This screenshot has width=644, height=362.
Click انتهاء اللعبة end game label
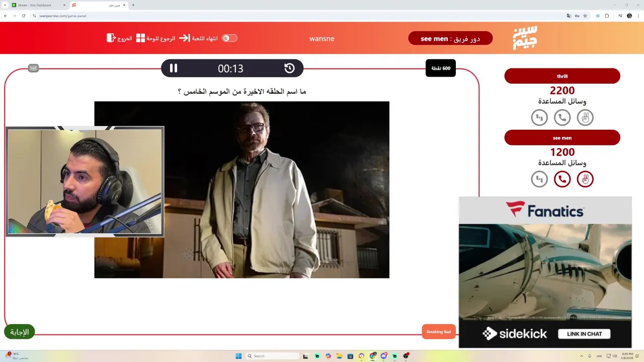click(x=205, y=38)
